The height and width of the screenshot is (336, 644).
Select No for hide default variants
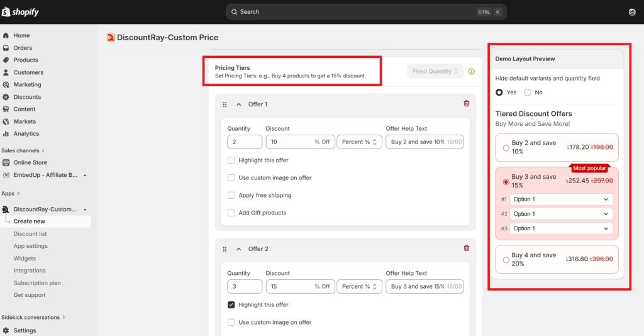pos(528,92)
